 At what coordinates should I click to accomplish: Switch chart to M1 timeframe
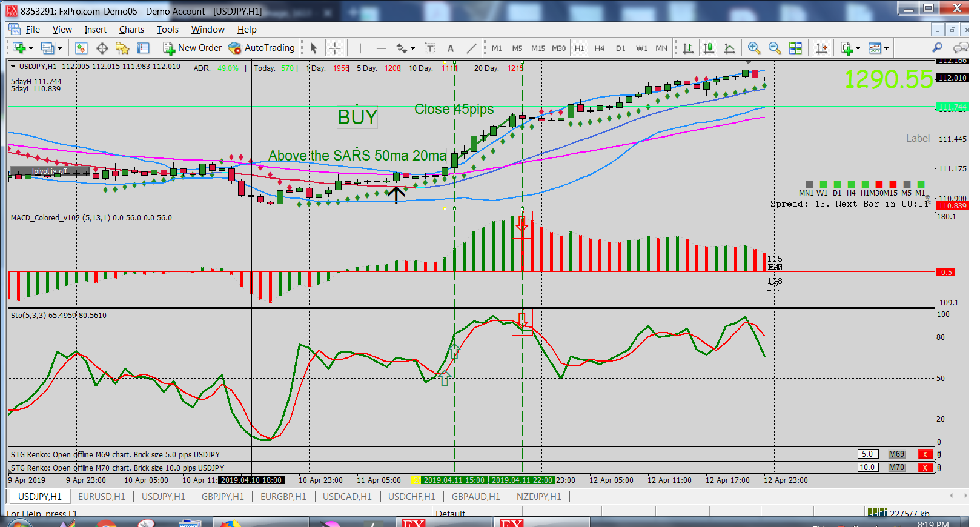(x=497, y=48)
